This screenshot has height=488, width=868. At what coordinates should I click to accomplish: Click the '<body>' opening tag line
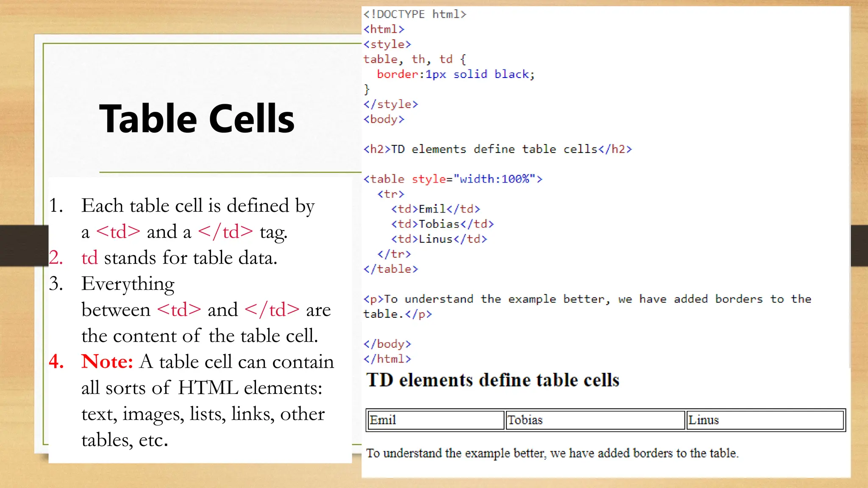[x=384, y=119]
